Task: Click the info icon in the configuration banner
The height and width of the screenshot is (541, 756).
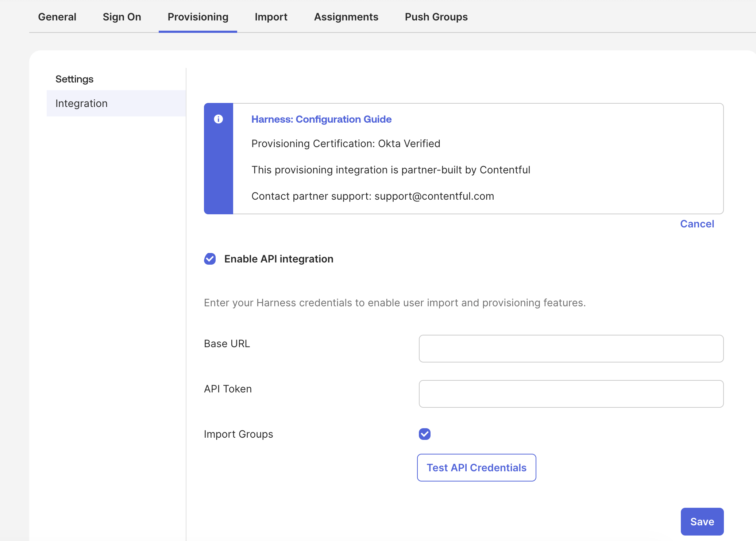Action: tap(219, 119)
